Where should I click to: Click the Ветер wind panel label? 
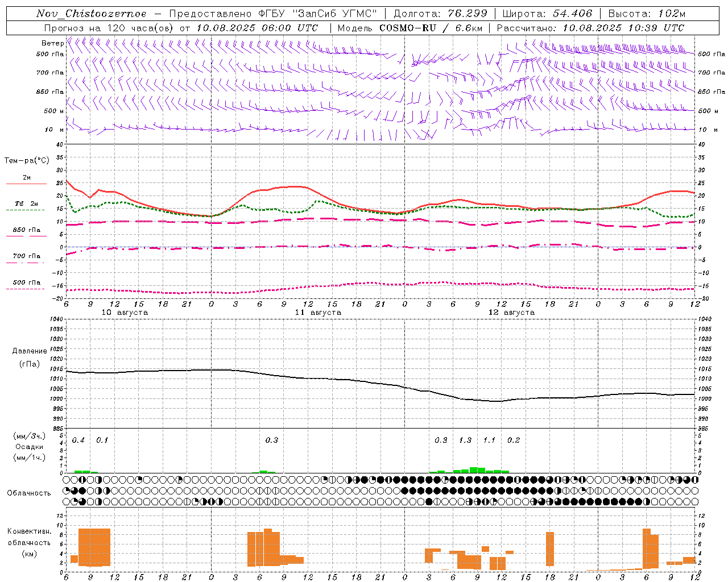[52, 43]
